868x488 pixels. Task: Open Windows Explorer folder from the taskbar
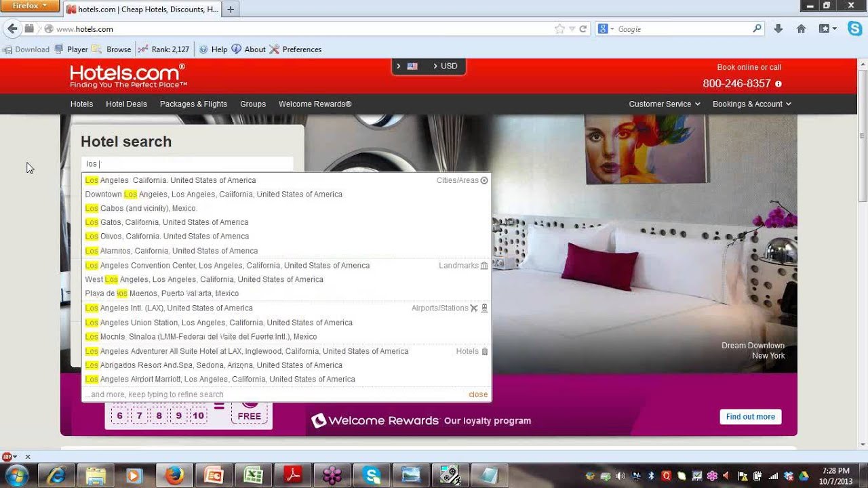[95, 475]
